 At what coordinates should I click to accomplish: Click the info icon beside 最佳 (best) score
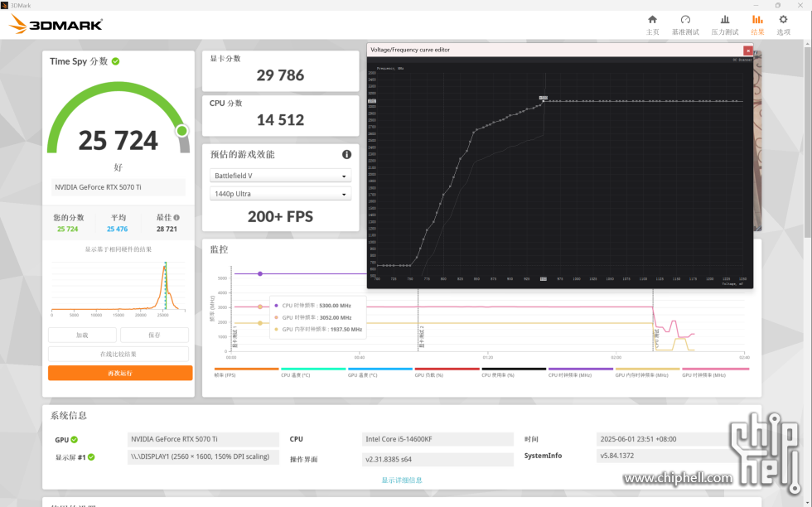coord(176,218)
